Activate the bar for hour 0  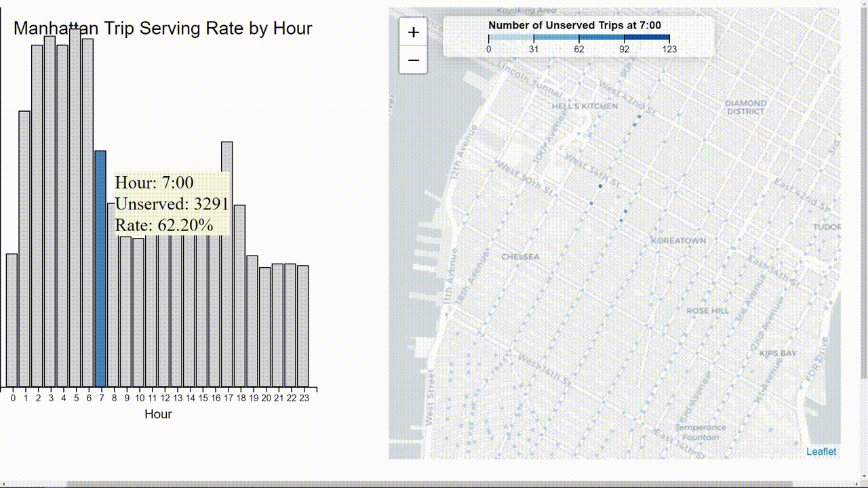pyautogui.click(x=12, y=319)
